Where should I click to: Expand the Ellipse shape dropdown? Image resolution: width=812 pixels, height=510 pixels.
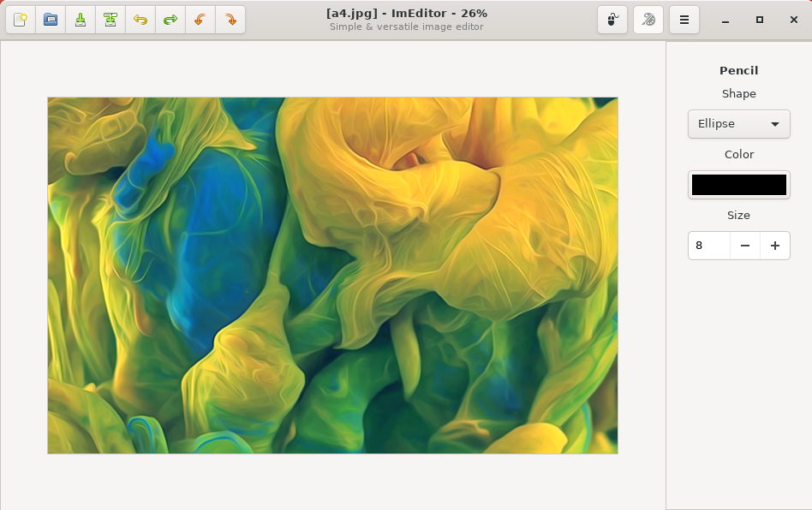pos(739,123)
